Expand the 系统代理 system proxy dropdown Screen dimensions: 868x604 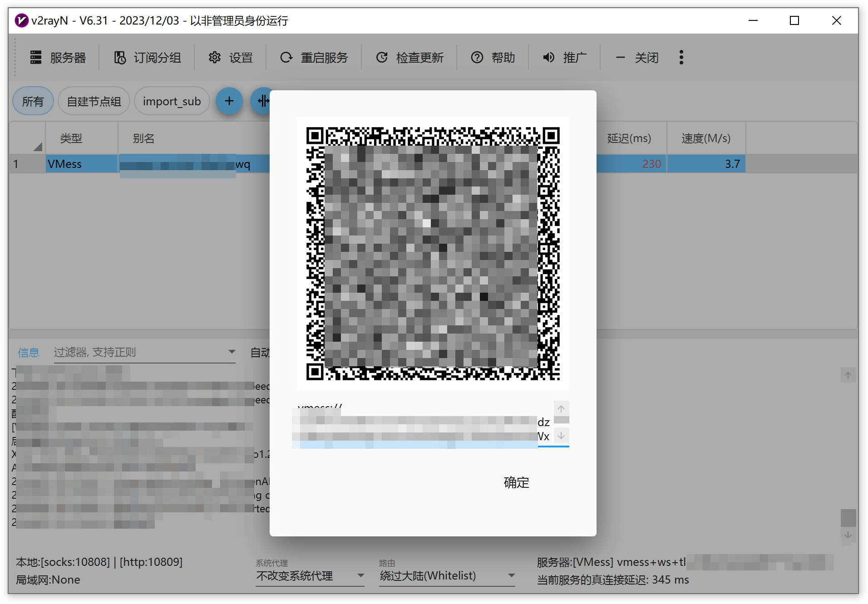pos(361,575)
